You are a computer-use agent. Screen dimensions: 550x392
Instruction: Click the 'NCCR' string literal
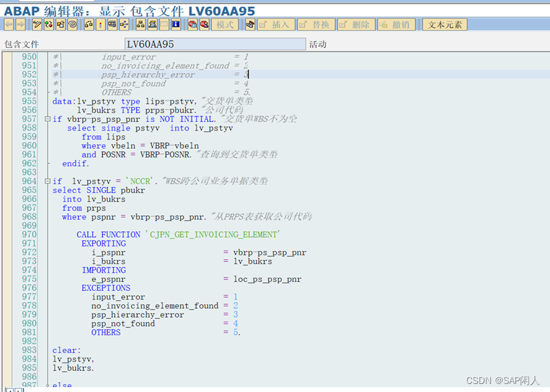point(139,182)
